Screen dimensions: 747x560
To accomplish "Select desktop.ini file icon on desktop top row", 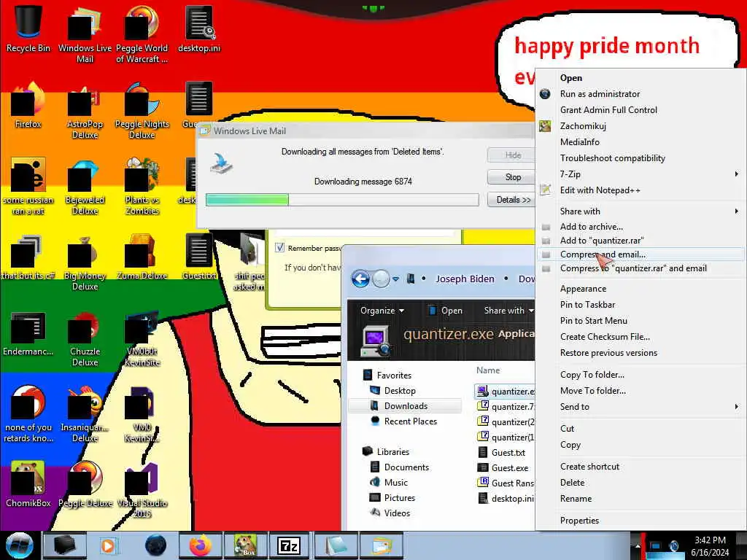I will 199,28.
